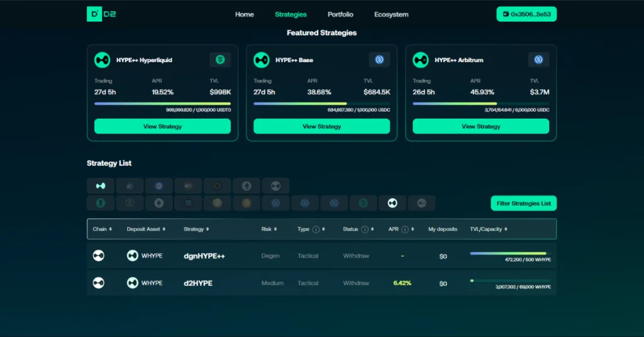
Task: Click the gold coin asset filter icon
Action: point(217,203)
